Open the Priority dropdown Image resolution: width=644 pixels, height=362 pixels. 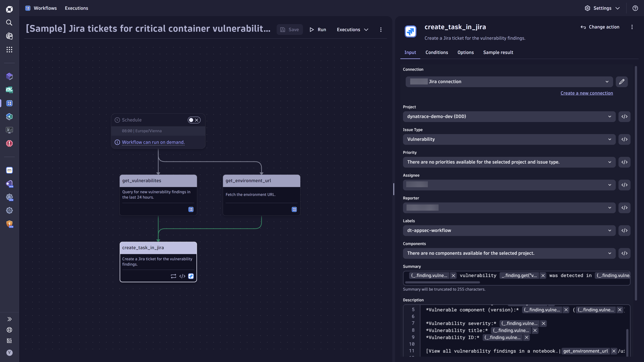click(x=509, y=162)
